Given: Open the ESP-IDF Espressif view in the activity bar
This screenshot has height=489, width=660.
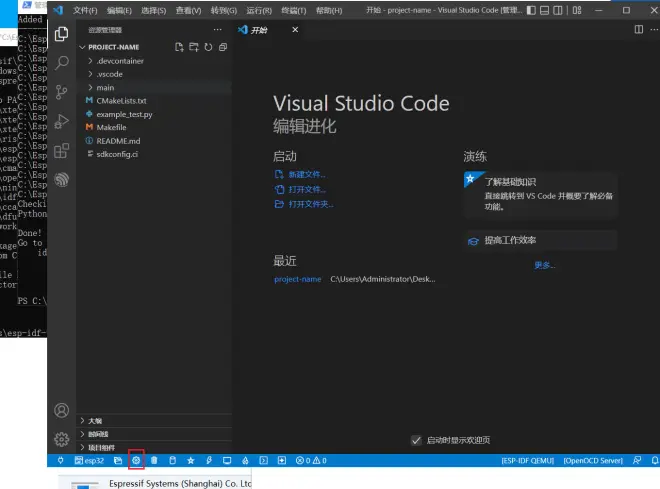Looking at the screenshot, I should click(61, 180).
